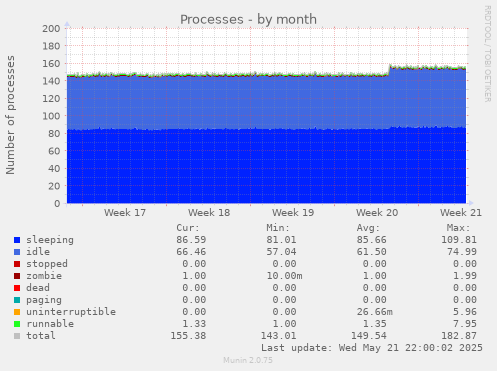497x371 pixels.
Task: Click the 80 y-axis tick label
Action: point(54,134)
